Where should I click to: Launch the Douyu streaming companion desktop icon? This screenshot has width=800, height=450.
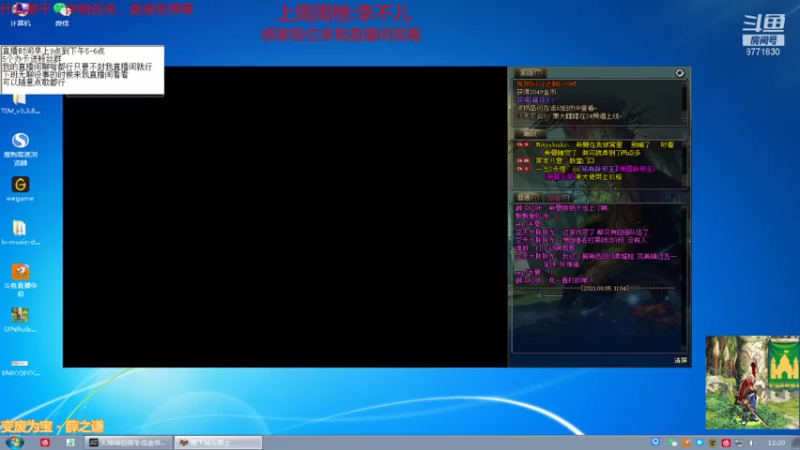point(20,280)
